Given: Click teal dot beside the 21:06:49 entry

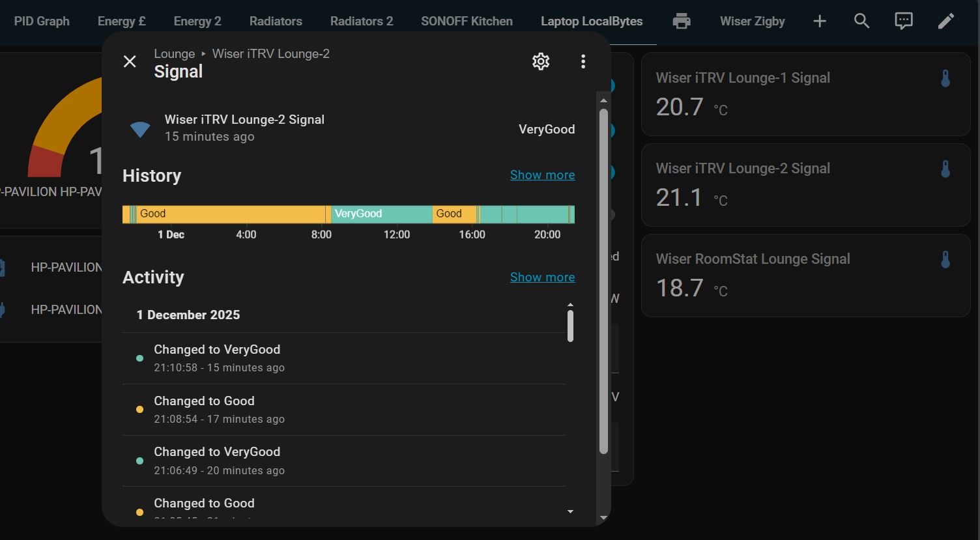Looking at the screenshot, I should [139, 461].
